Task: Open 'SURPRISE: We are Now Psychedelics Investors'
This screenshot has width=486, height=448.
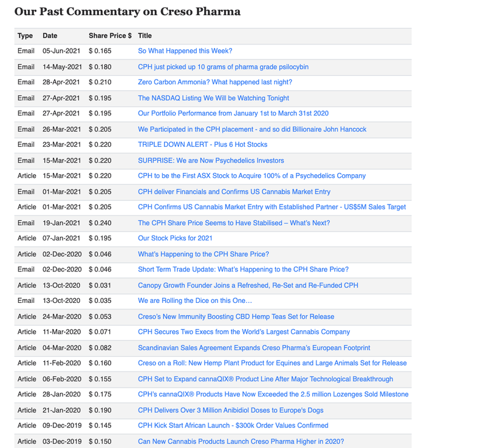Action: click(x=211, y=161)
